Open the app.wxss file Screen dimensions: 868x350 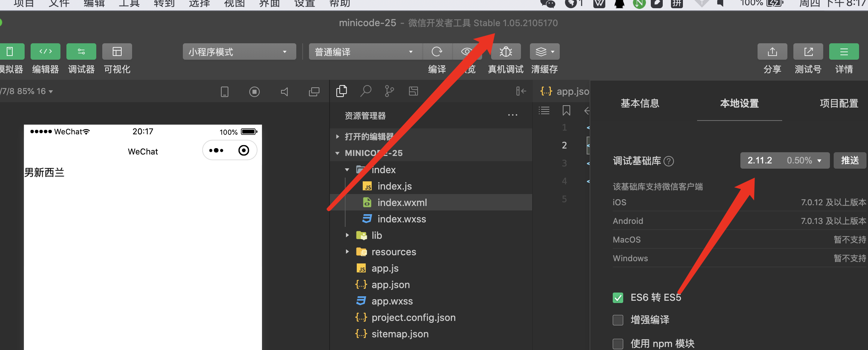(x=431, y=301)
